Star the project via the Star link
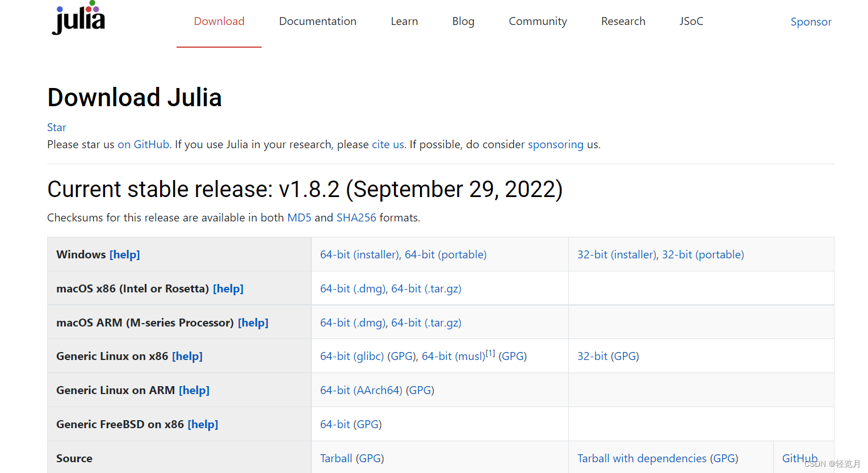The image size is (868, 473). (x=56, y=127)
